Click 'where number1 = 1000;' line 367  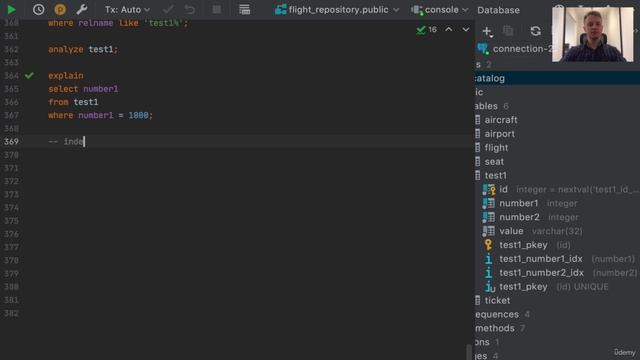tap(100, 116)
